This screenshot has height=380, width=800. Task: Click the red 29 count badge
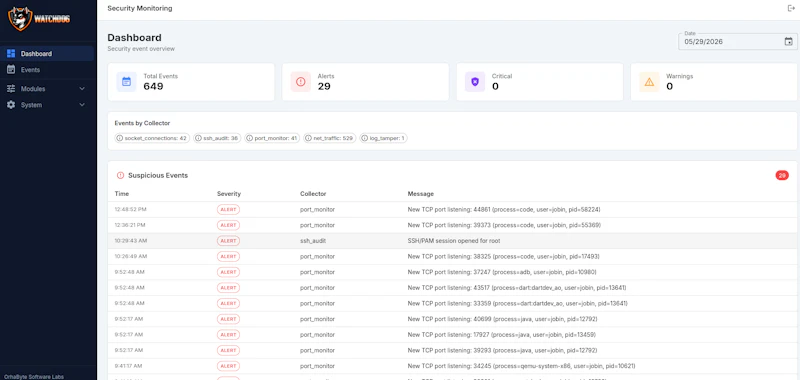pyautogui.click(x=782, y=175)
